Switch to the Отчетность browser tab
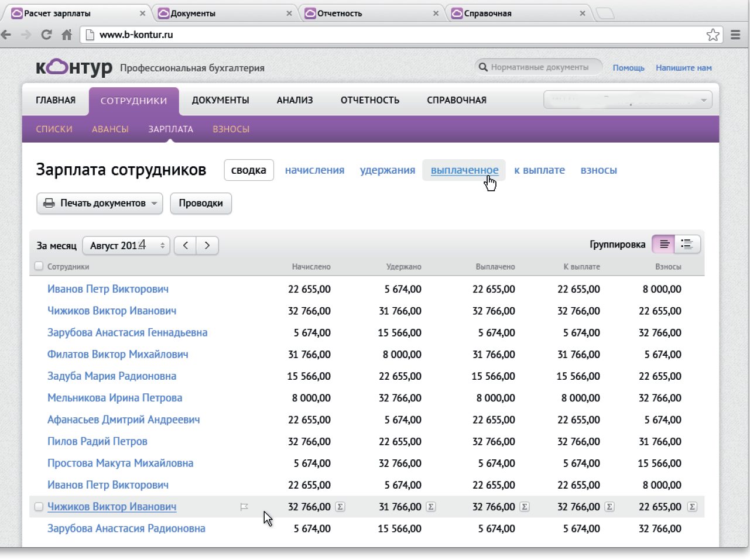This screenshot has height=560, width=750. click(x=372, y=13)
